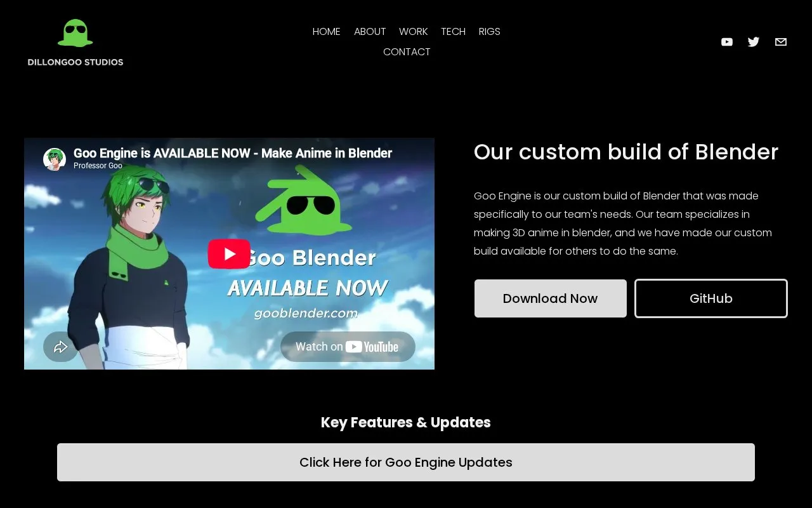Navigate to WORK

(414, 32)
